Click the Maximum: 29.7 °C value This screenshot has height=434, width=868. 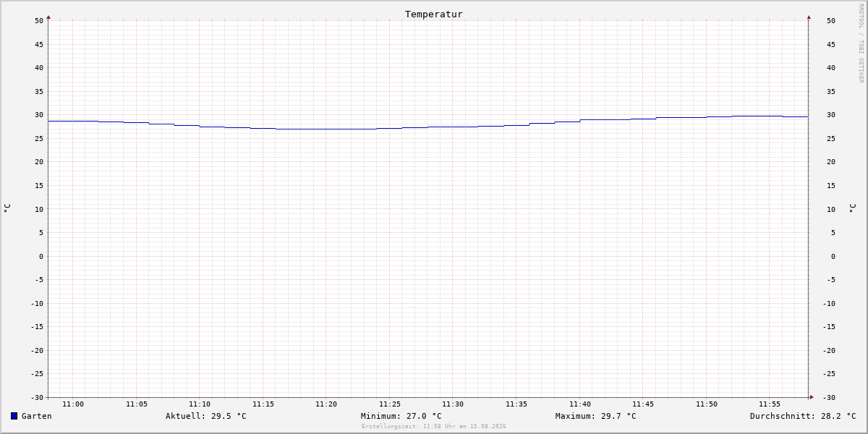coord(596,416)
